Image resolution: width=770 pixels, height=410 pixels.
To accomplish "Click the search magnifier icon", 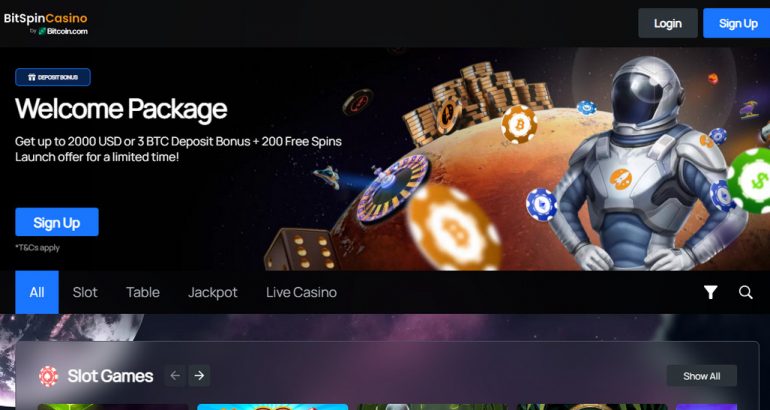I will coord(745,292).
